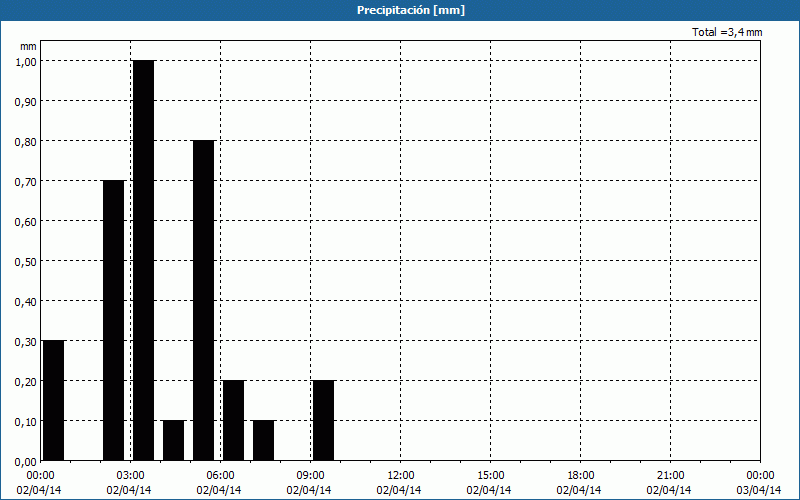
Task: Click the 0,20 bar just after 06:00
Action: coord(234,420)
